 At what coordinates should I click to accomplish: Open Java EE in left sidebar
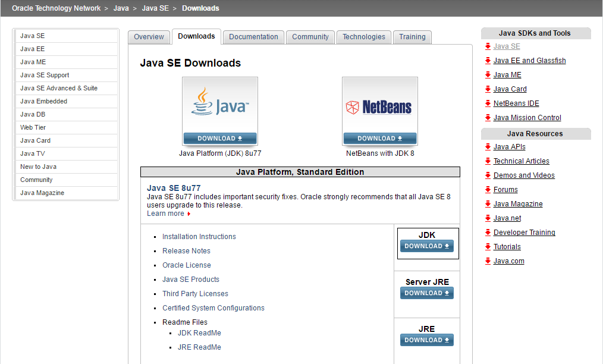click(66, 49)
